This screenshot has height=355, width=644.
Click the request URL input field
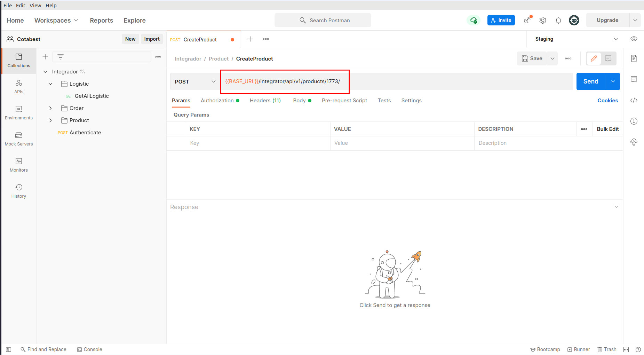(x=397, y=81)
